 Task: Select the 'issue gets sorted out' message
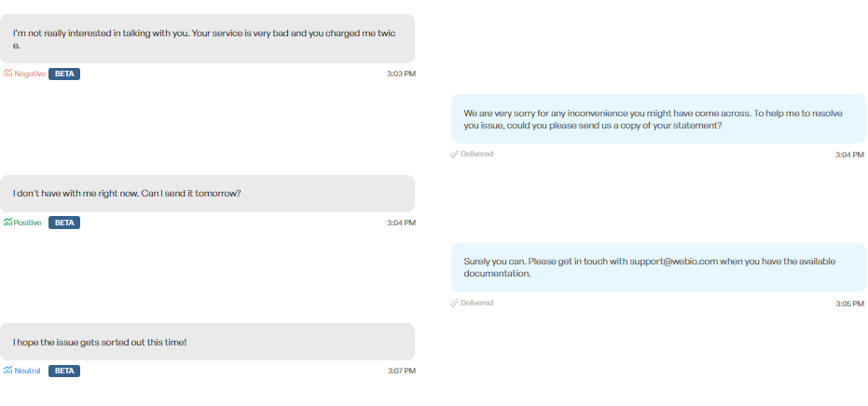[x=207, y=342]
